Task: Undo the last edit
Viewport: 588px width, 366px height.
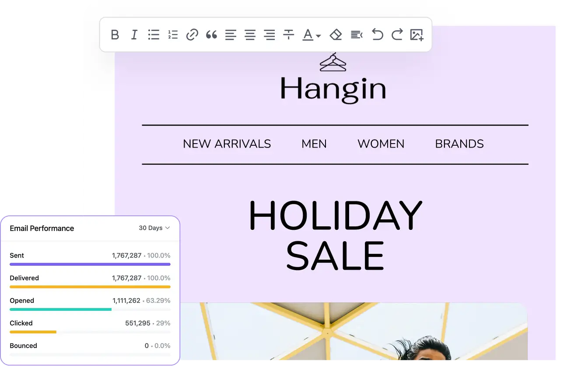Action: (x=377, y=35)
